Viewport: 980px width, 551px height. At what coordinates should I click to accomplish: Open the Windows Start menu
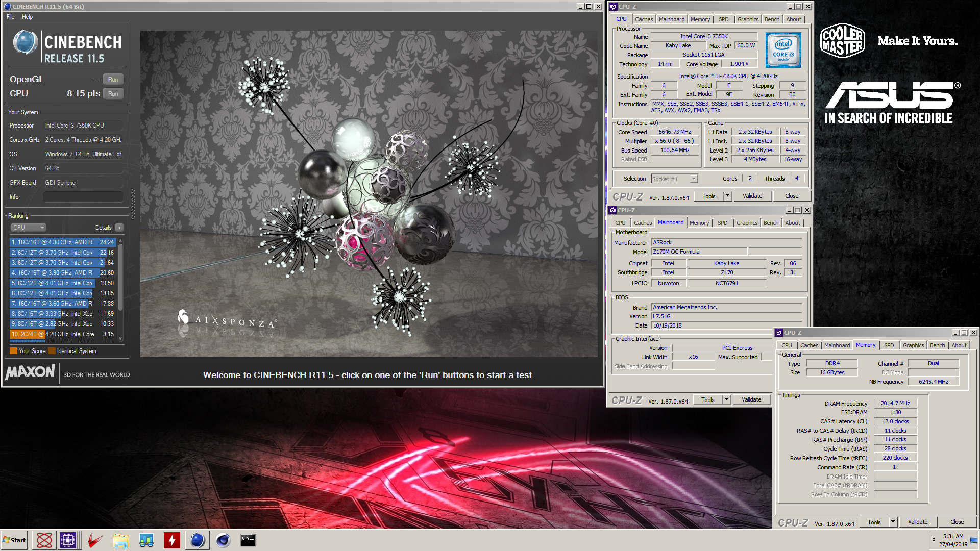(14, 540)
